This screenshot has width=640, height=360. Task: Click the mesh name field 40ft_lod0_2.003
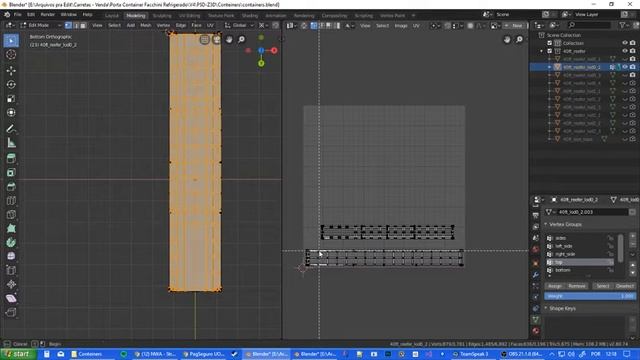coord(592,212)
